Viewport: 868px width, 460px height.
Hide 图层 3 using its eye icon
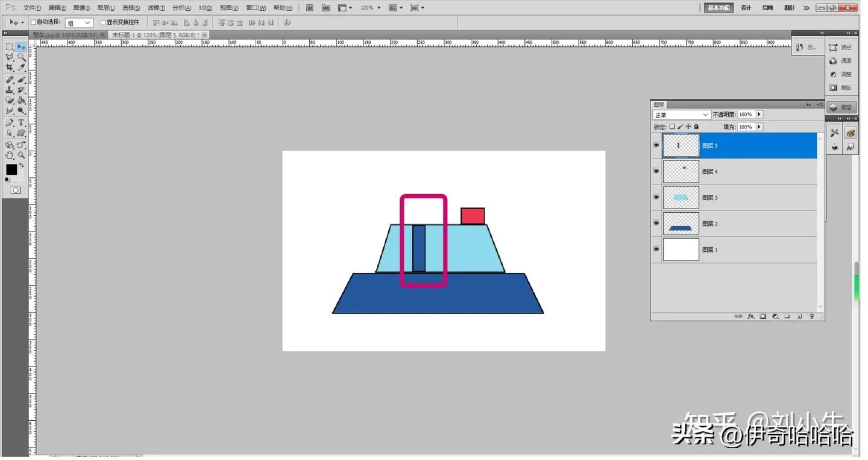click(656, 197)
